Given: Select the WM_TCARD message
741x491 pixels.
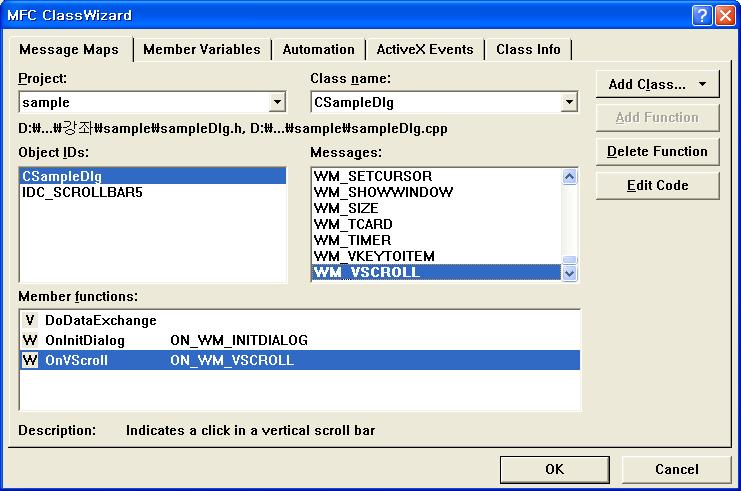Looking at the screenshot, I should point(437,224).
